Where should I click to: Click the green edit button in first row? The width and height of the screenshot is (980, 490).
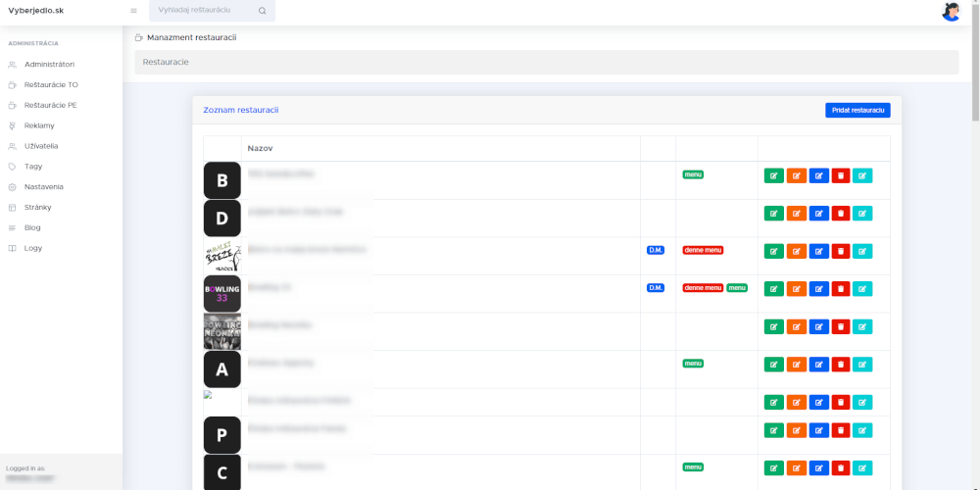[x=773, y=176]
